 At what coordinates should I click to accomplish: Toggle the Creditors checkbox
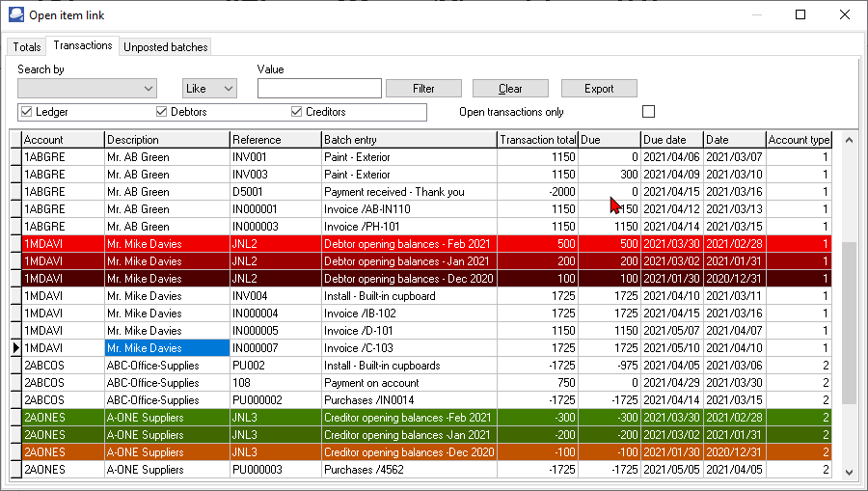(297, 112)
